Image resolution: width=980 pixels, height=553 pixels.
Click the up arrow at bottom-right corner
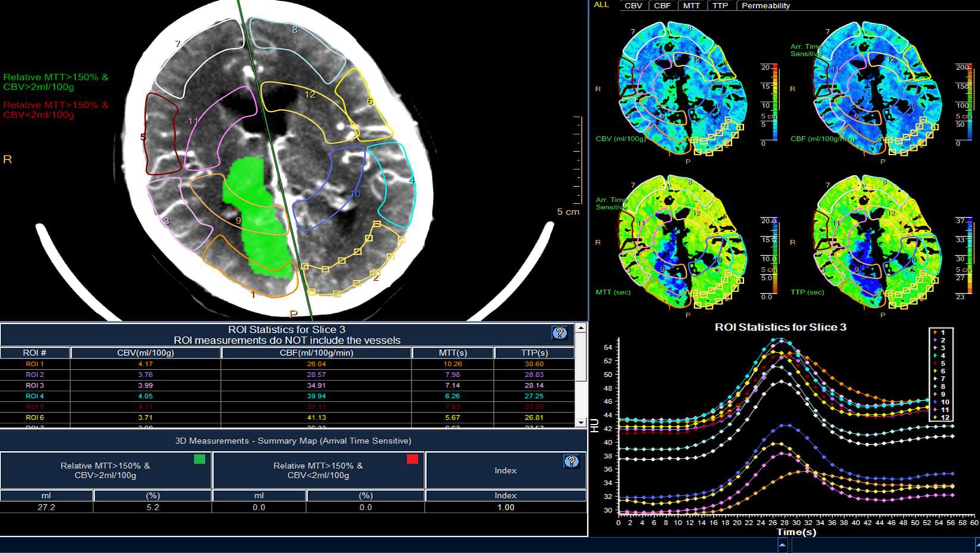coord(975,545)
